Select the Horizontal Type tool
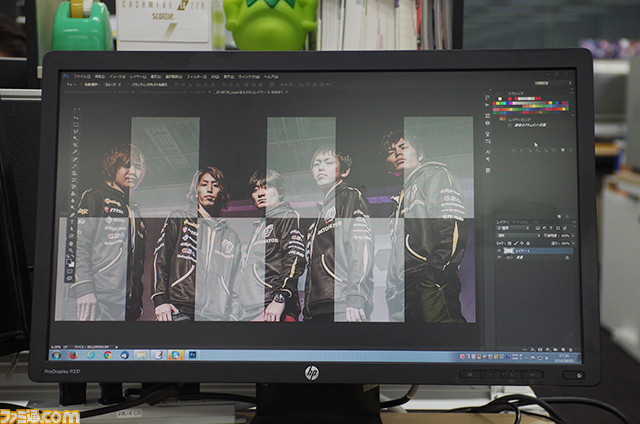The image size is (640, 424). point(72,222)
